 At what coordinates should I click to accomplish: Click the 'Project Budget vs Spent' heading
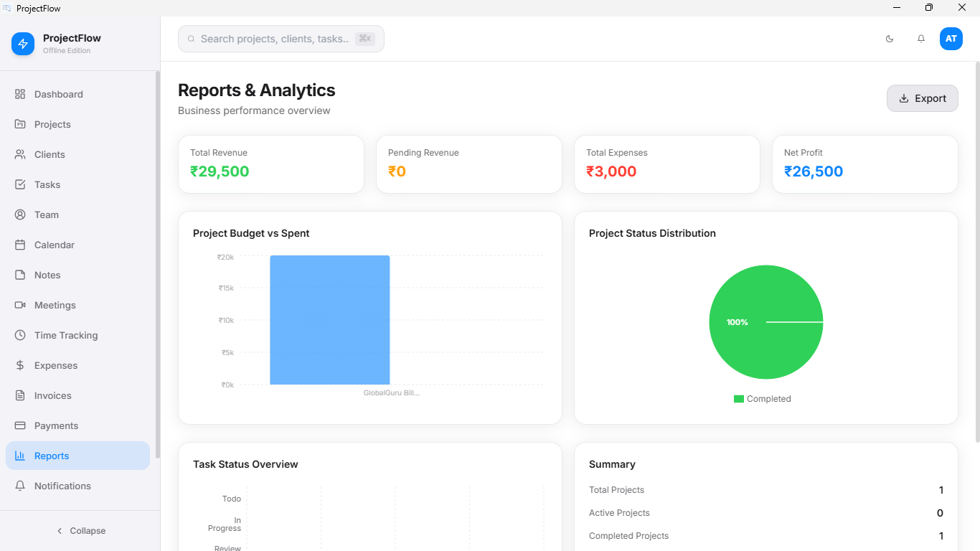point(251,233)
